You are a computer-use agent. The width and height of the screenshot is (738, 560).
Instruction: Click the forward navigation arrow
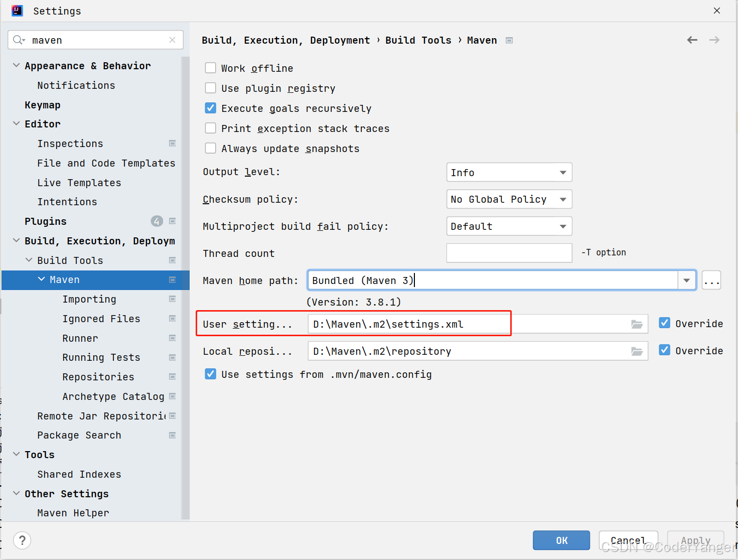(714, 40)
